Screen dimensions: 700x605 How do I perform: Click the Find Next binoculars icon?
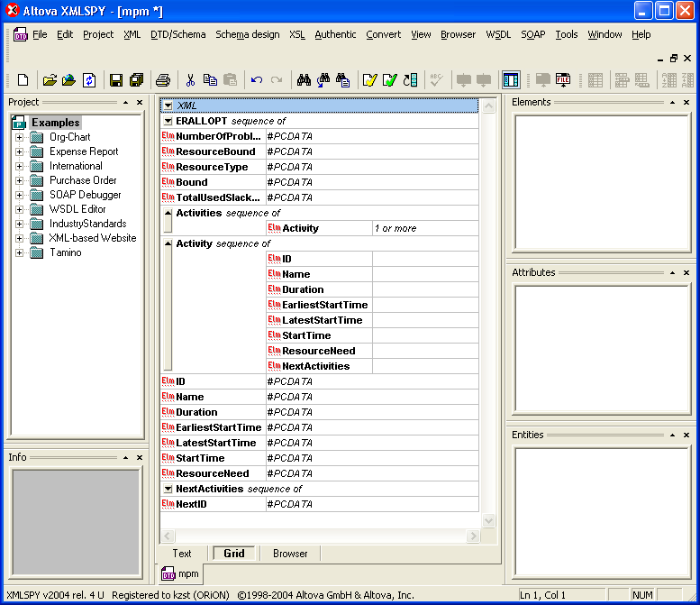(x=323, y=80)
